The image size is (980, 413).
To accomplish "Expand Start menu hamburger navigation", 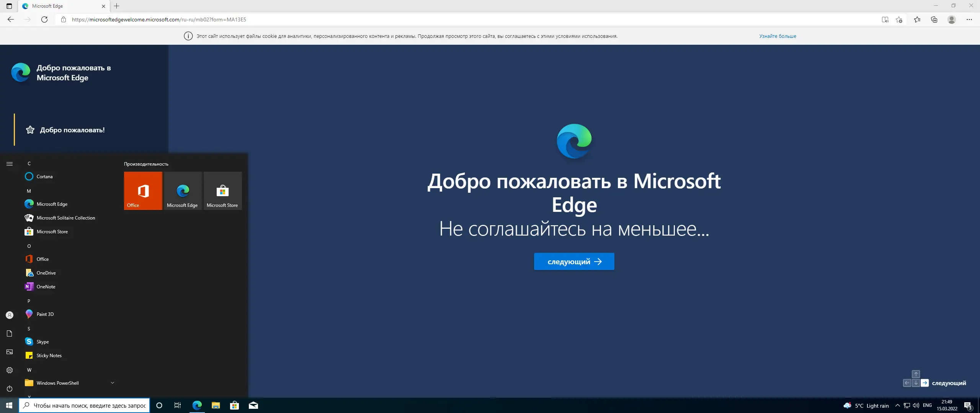I will coord(10,164).
